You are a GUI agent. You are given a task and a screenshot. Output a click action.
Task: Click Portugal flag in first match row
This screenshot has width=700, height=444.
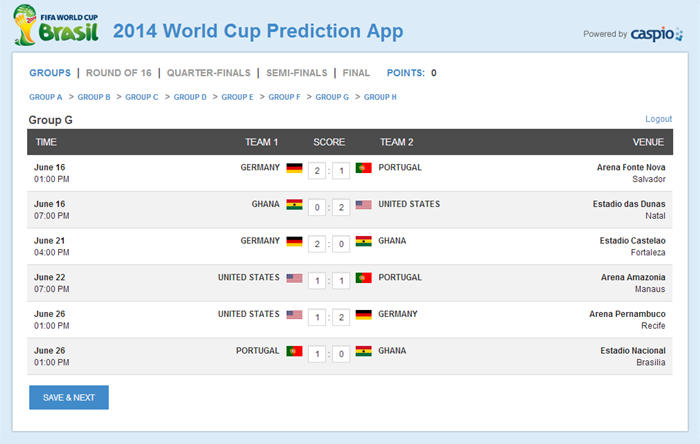click(363, 168)
